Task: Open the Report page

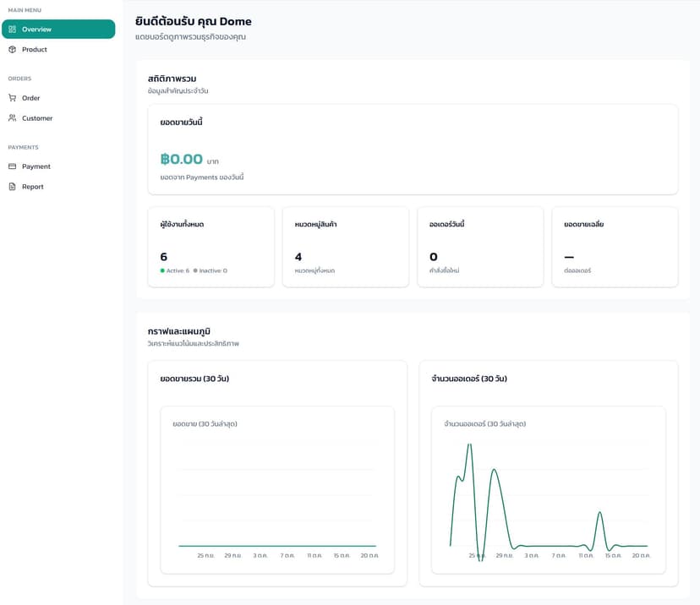Action: click(x=58, y=187)
